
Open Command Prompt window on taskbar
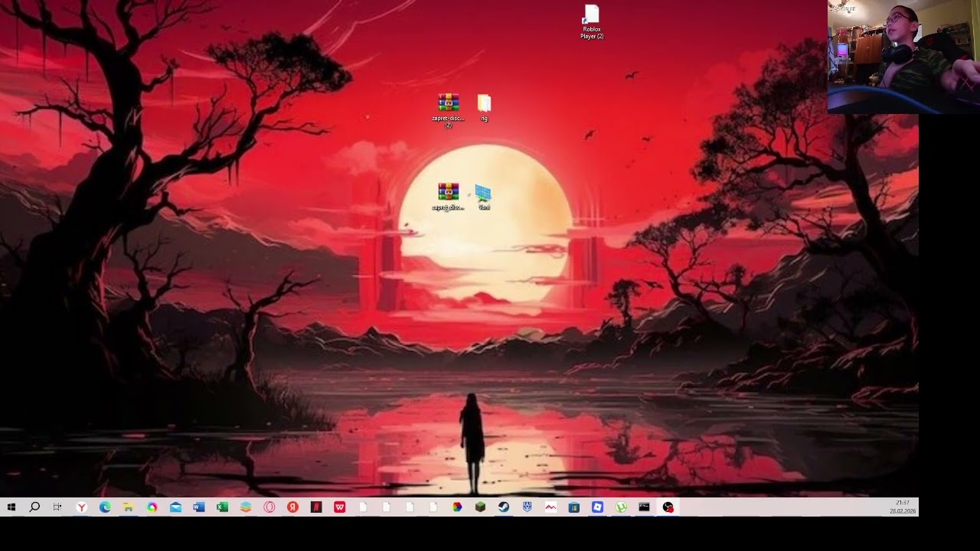(x=645, y=507)
